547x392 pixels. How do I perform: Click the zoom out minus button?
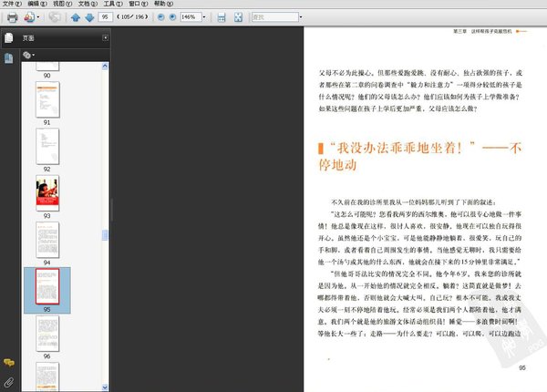point(160,16)
